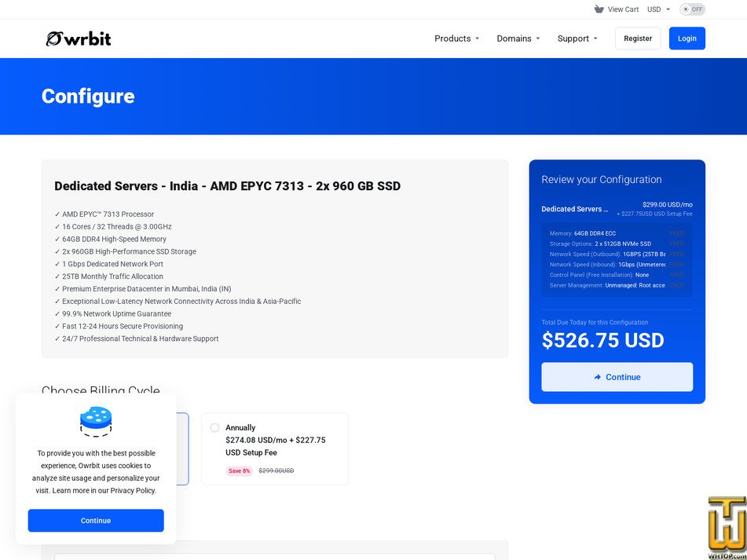Open the USD currency dropdown
This screenshot has width=747, height=560.
[x=658, y=9]
